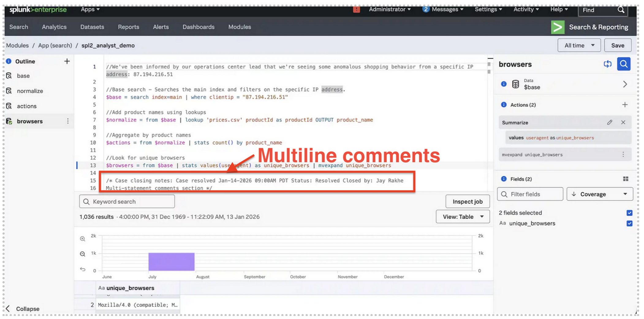The height and width of the screenshot is (319, 644).
Task: Toggle the 2 fields selected checkbox
Action: [x=629, y=213]
